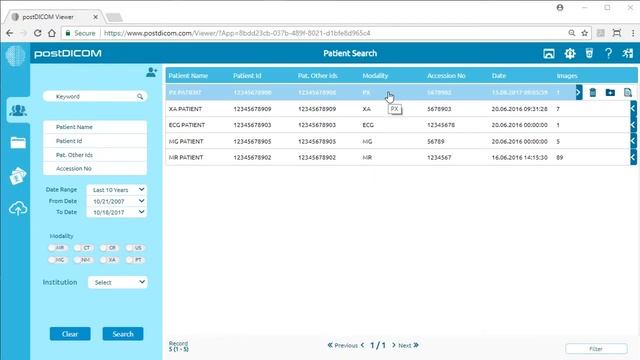Click the postDICOM globe logo

16,55
